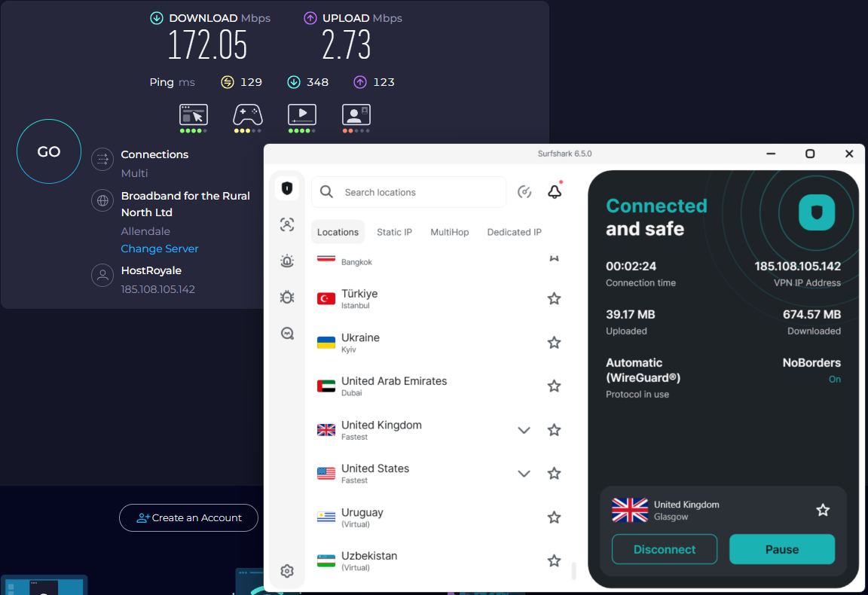The image size is (868, 595).
Task: Disconnect from the Glasgow VPN server
Action: pos(665,549)
